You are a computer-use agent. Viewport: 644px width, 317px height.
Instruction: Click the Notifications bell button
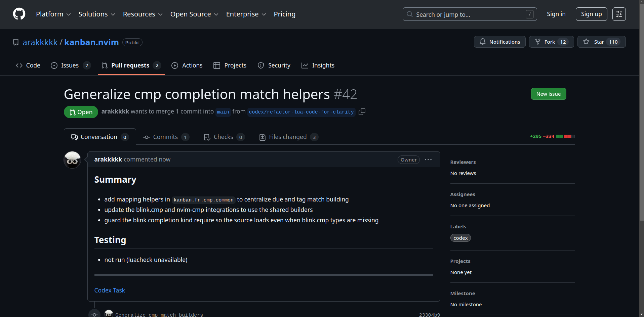[x=499, y=42]
